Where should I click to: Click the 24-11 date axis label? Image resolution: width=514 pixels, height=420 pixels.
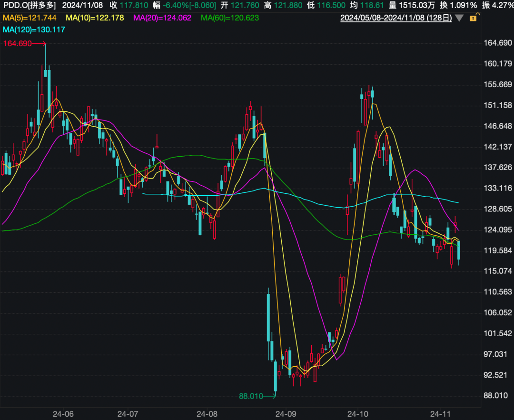440,414
